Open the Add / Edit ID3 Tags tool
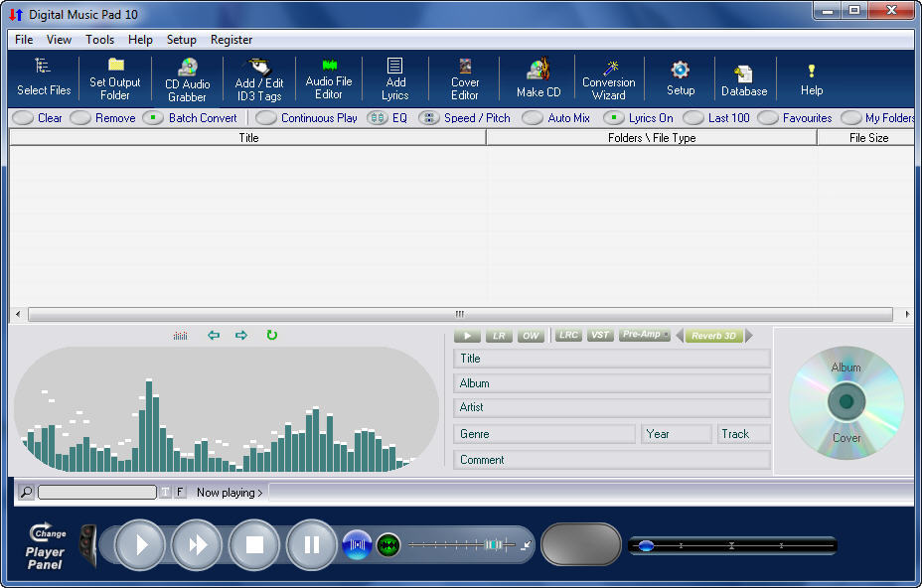The width and height of the screenshot is (922, 588). 258,78
